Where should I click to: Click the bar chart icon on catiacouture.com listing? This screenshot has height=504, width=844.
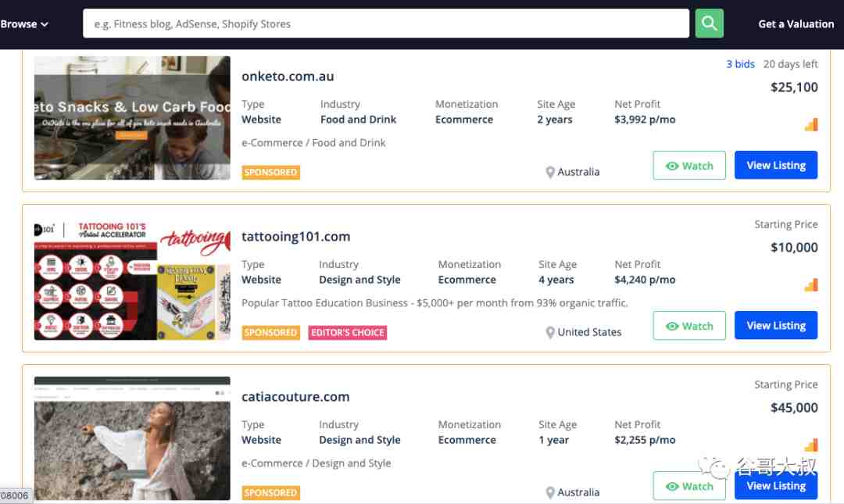click(x=811, y=445)
